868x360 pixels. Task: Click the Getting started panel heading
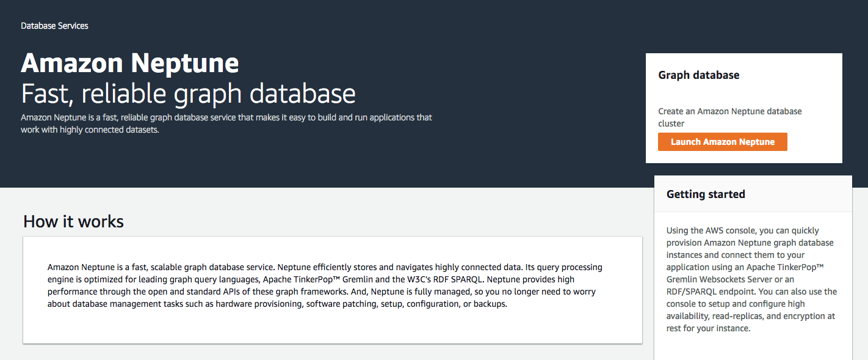(706, 194)
